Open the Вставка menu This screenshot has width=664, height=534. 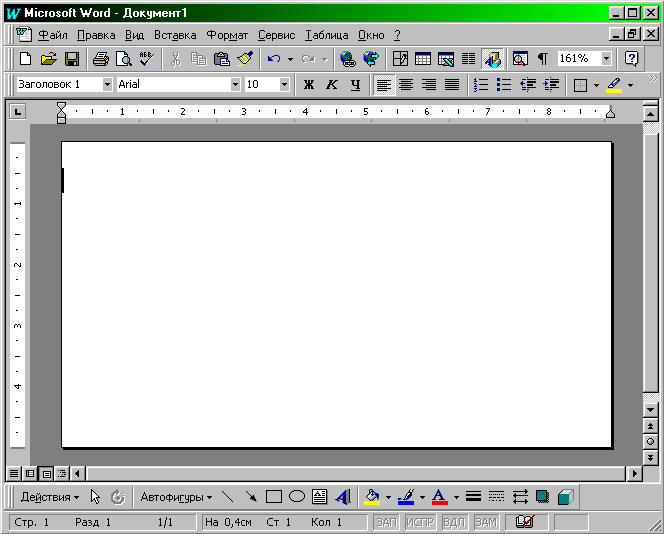tap(175, 35)
